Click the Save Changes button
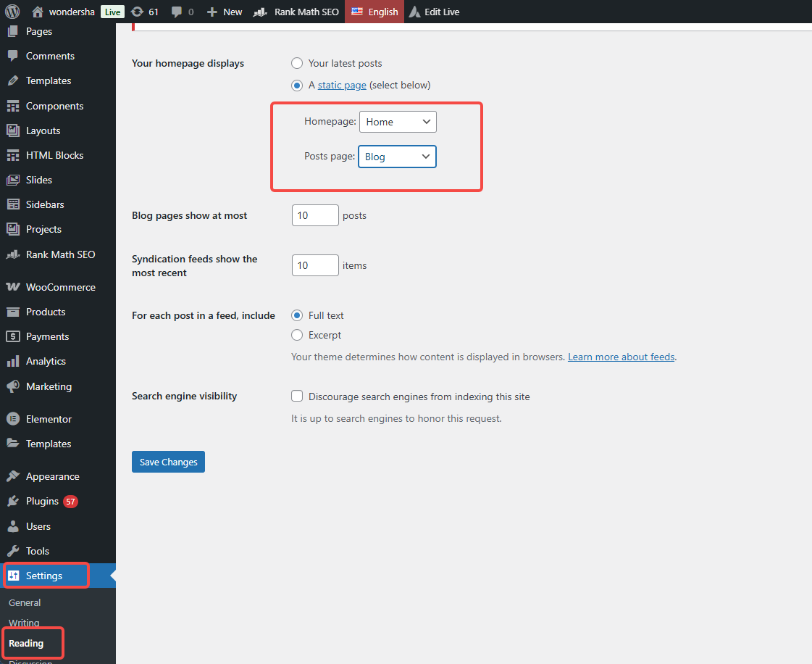This screenshot has width=812, height=664. click(168, 462)
